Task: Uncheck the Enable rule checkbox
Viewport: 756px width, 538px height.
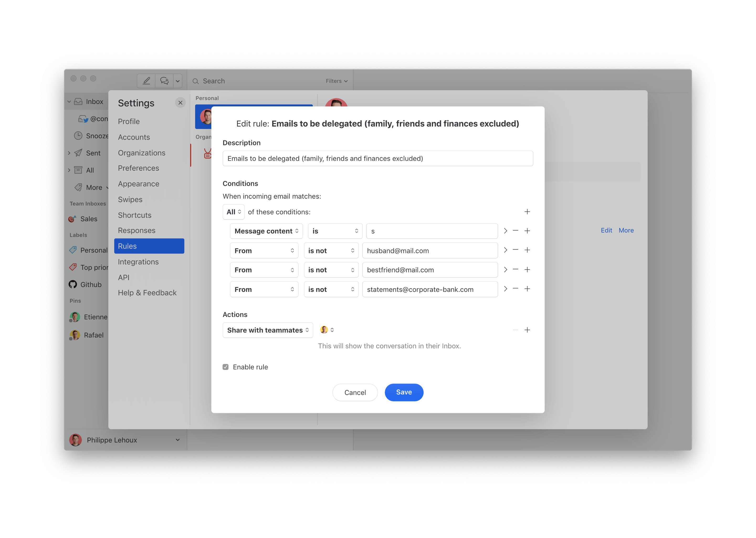Action: point(225,367)
